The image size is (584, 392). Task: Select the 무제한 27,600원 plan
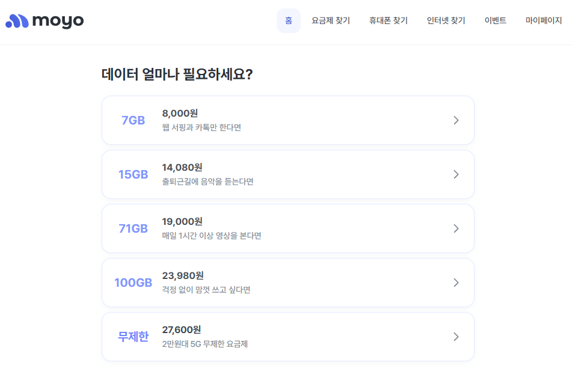tap(287, 336)
